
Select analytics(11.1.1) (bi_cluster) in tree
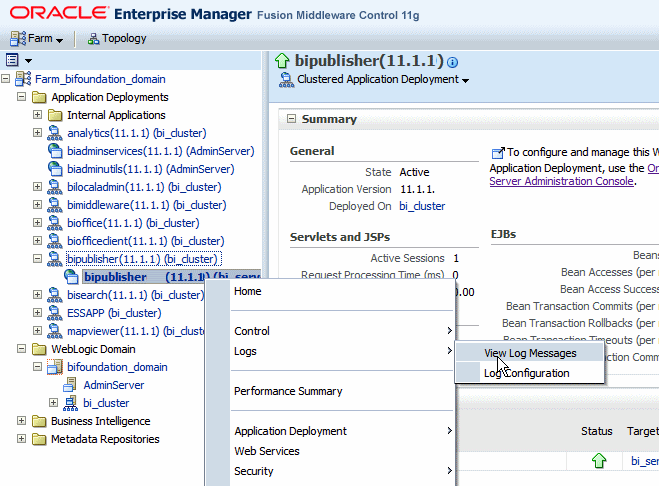[x=137, y=133]
